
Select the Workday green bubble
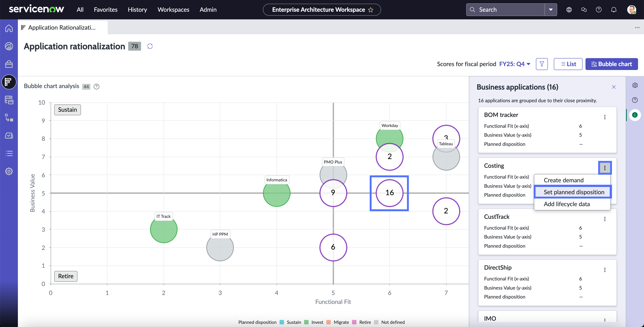[389, 136]
